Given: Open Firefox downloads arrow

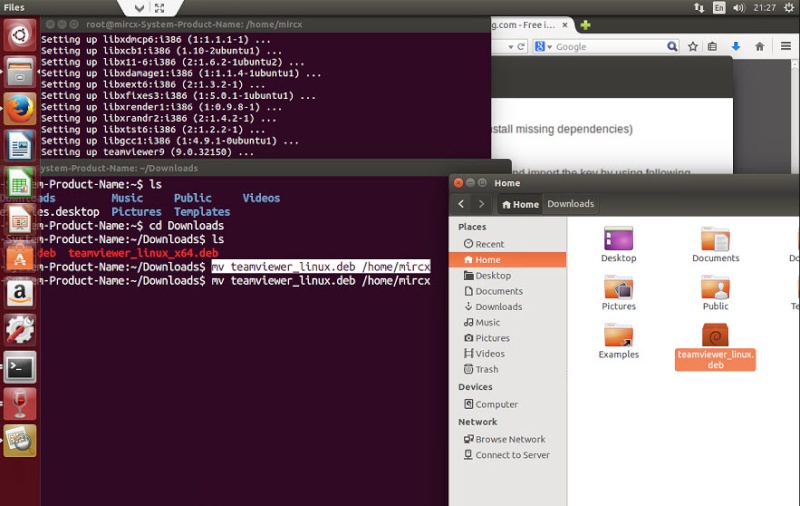Looking at the screenshot, I should (x=736, y=46).
